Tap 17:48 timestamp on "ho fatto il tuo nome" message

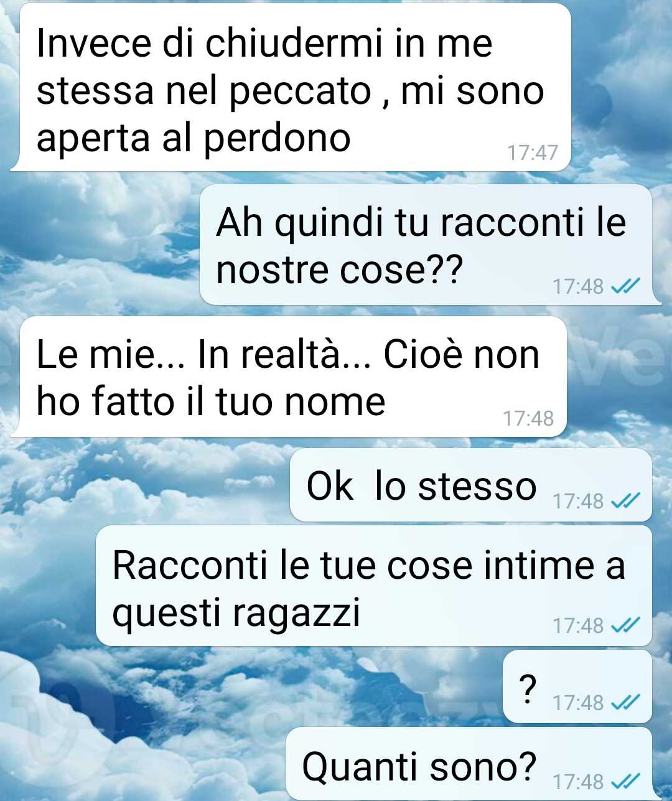coord(528,418)
